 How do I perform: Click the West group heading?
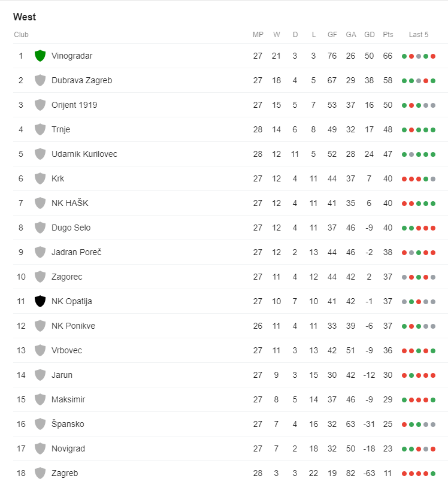pos(25,17)
